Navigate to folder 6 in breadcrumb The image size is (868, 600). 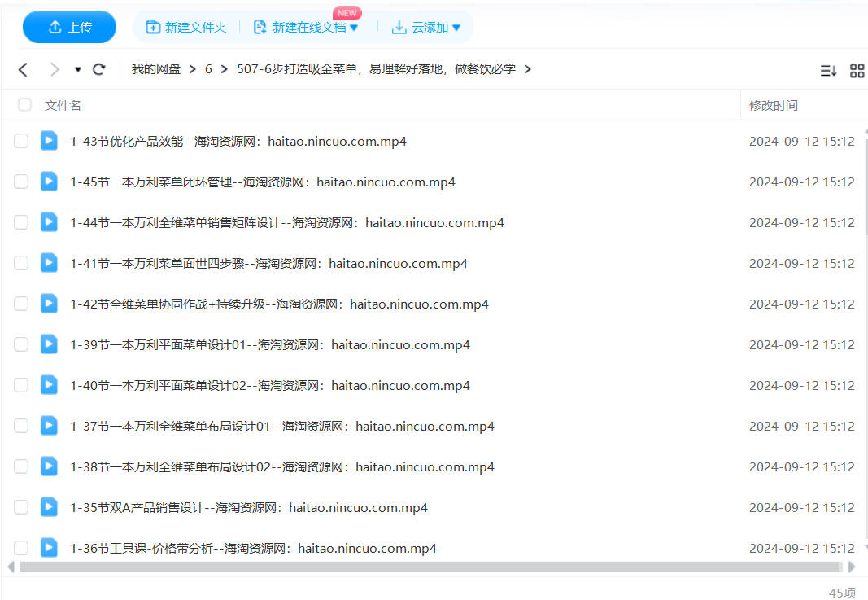208,68
